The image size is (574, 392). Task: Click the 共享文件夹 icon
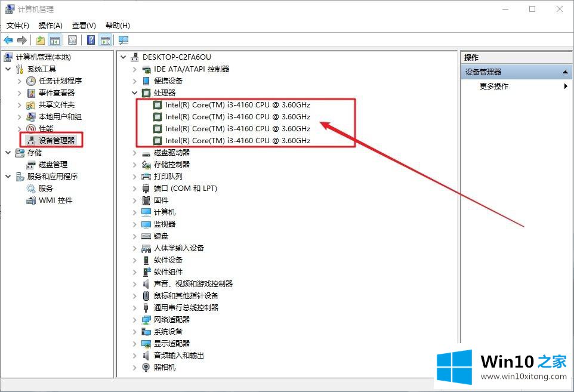tap(31, 105)
